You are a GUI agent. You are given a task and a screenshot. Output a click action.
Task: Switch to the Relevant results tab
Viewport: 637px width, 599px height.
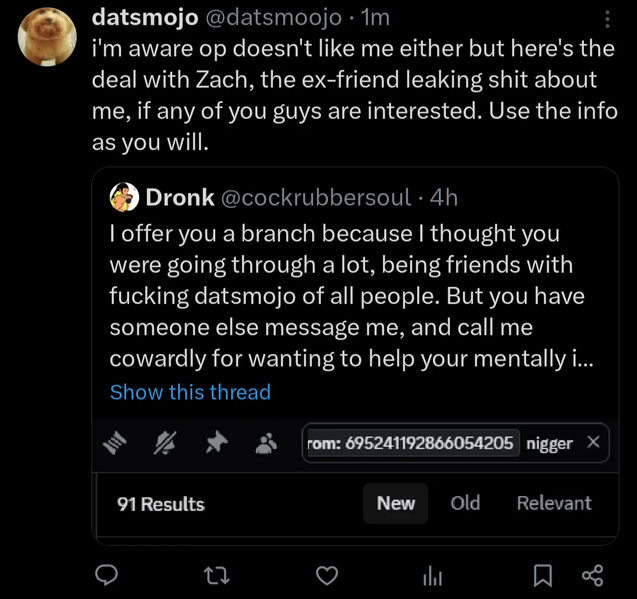click(554, 503)
